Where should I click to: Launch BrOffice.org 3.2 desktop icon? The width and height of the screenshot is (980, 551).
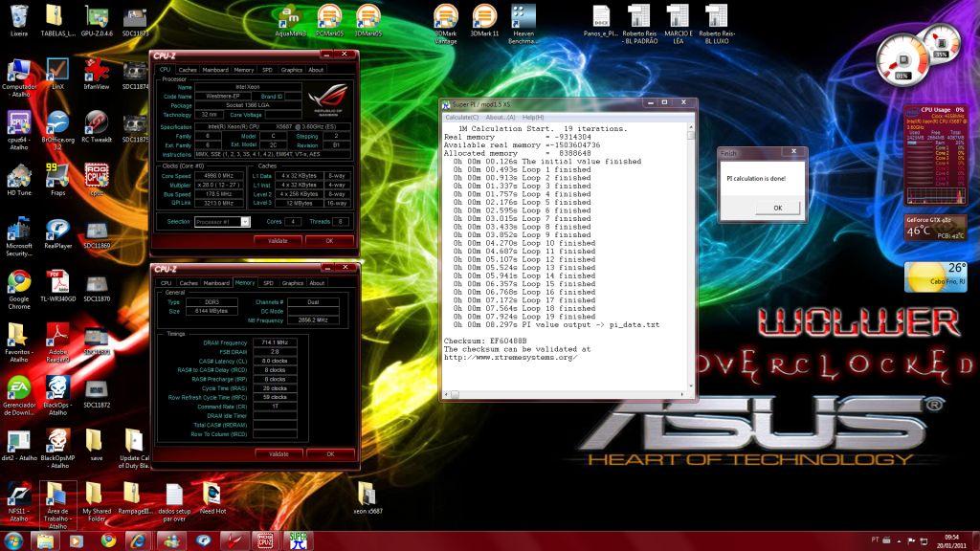tap(57, 130)
